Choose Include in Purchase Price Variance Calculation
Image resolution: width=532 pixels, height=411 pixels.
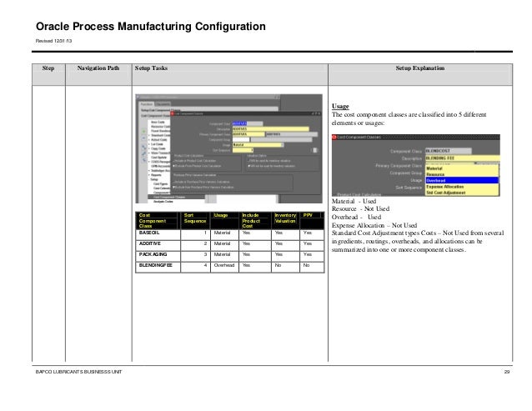tap(201, 182)
